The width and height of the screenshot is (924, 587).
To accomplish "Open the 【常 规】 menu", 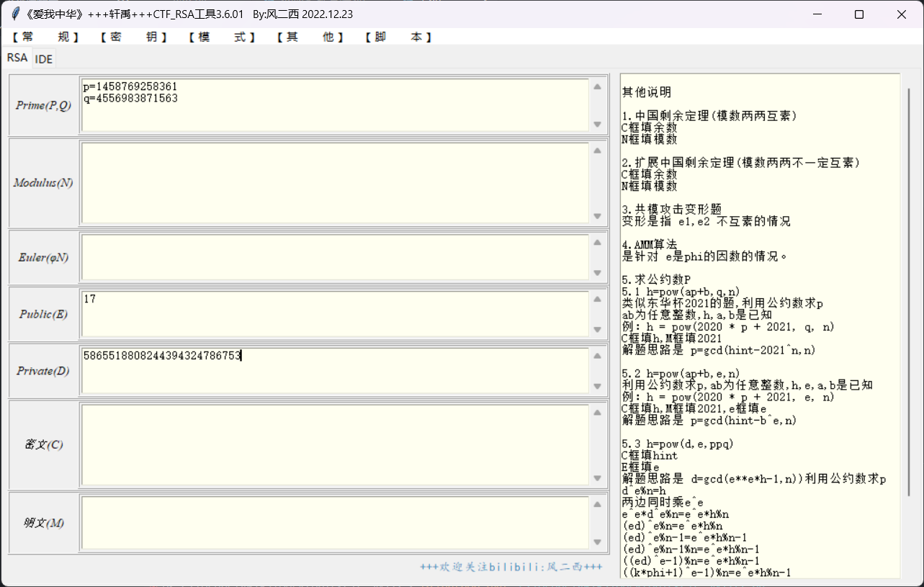I will 45,37.
